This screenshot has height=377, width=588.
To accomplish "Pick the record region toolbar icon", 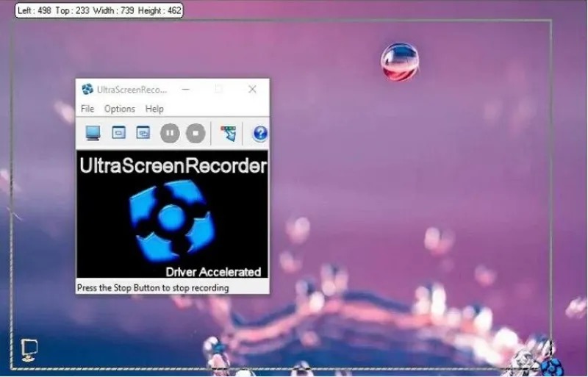I will [143, 132].
